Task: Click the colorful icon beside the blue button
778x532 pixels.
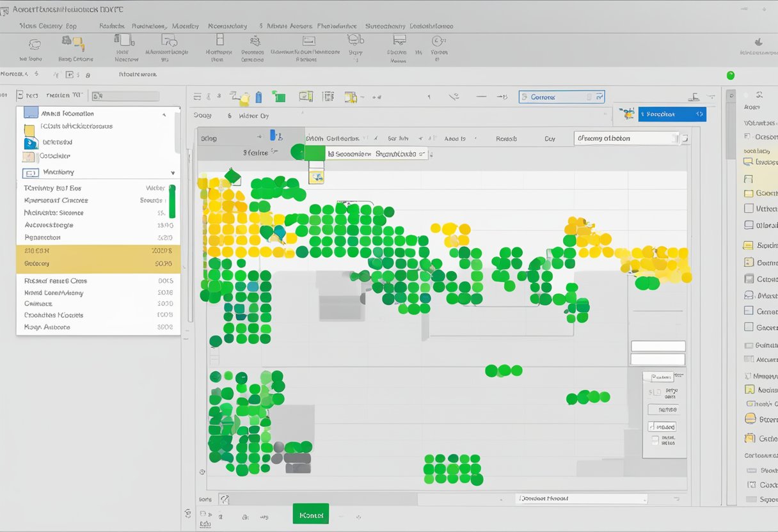Action: pyautogui.click(x=628, y=114)
